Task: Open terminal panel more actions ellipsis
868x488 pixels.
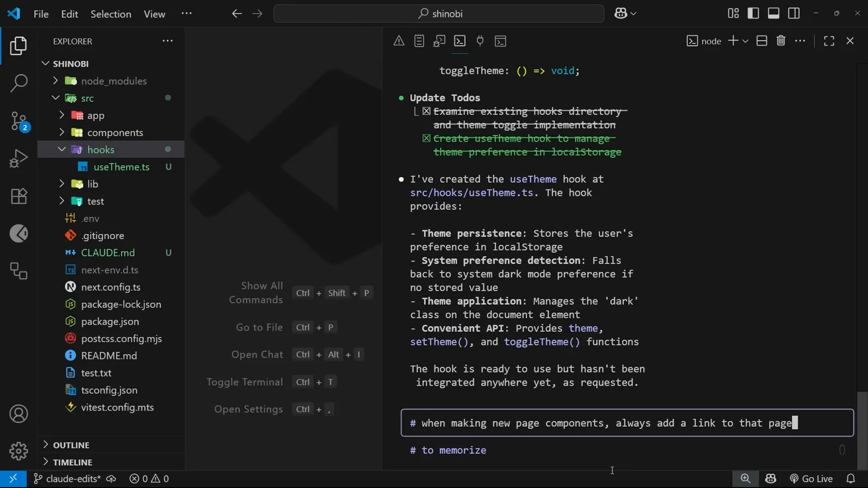Action: (800, 41)
